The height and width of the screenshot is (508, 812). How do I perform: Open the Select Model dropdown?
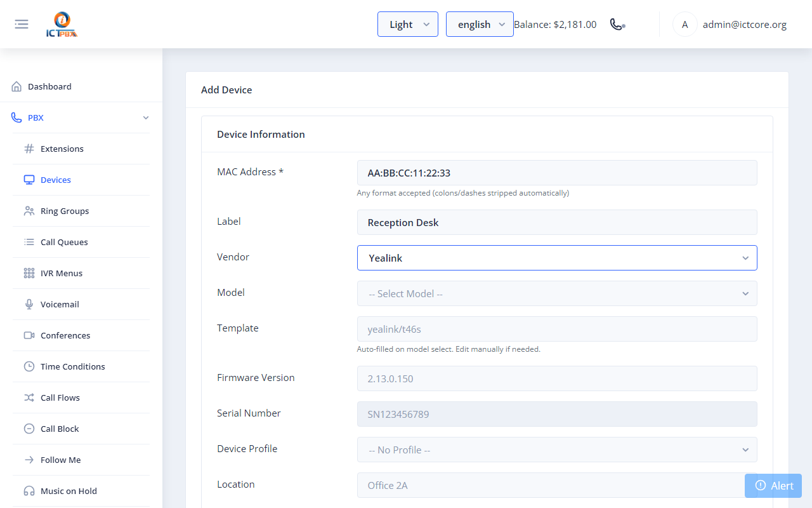557,293
